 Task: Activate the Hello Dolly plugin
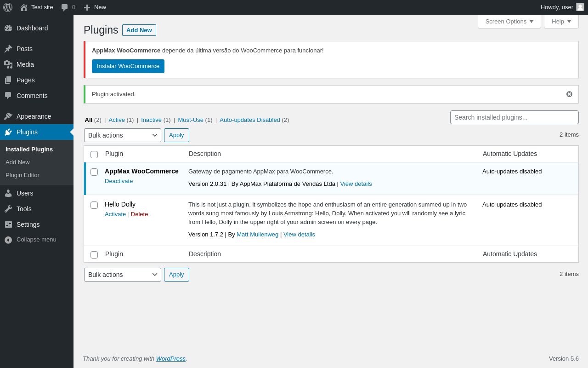tap(115, 214)
